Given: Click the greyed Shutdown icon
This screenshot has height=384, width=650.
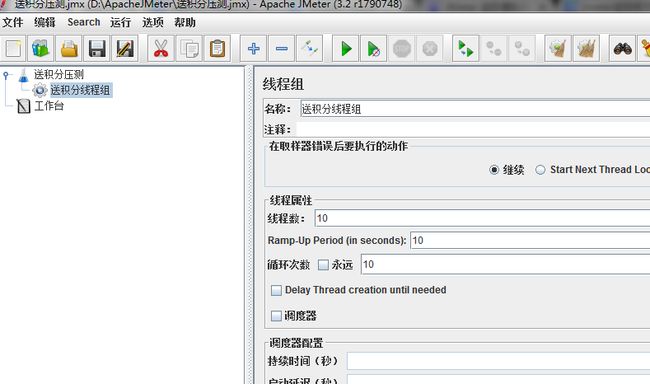Looking at the screenshot, I should pyautogui.click(x=430, y=49).
